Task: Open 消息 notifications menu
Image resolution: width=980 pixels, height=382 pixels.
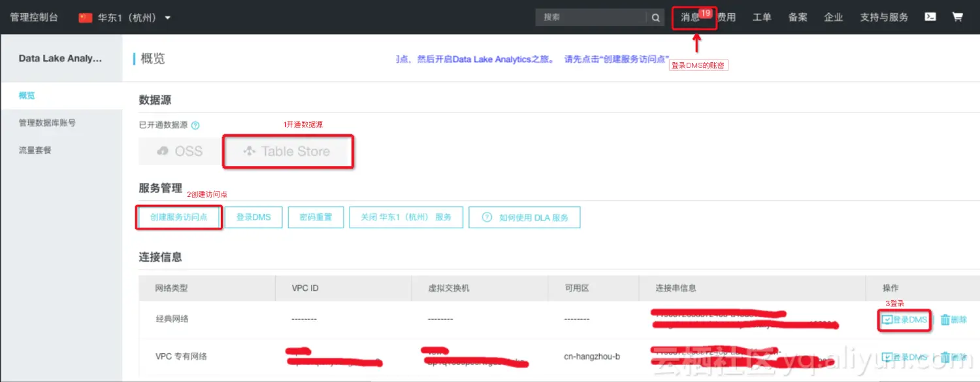Action: [x=691, y=18]
